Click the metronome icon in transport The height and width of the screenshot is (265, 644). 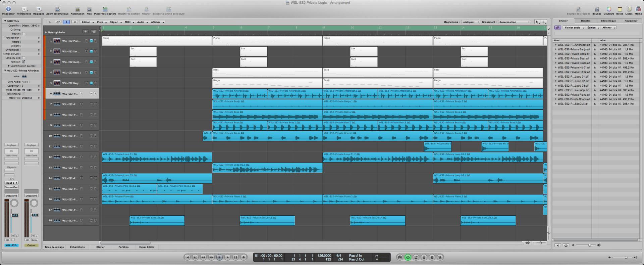[x=440, y=257]
